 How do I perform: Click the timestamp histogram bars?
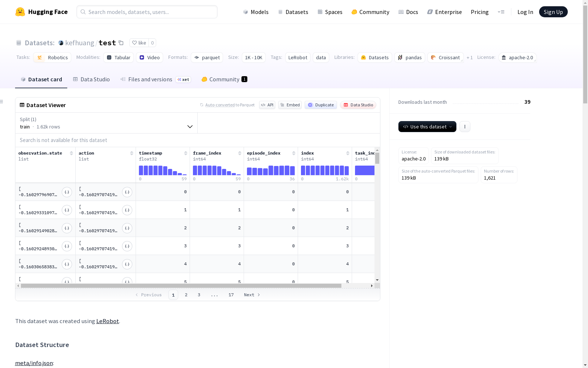point(163,170)
